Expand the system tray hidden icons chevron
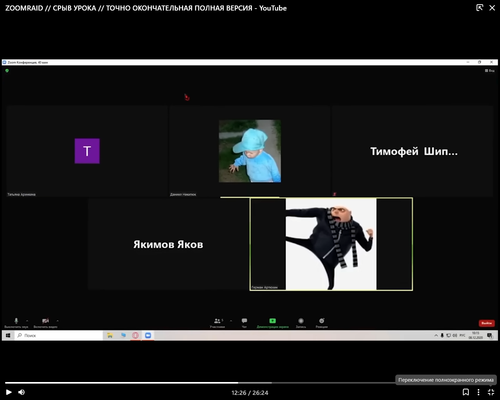Viewport: 500px width, 400px height. pyautogui.click(x=436, y=335)
